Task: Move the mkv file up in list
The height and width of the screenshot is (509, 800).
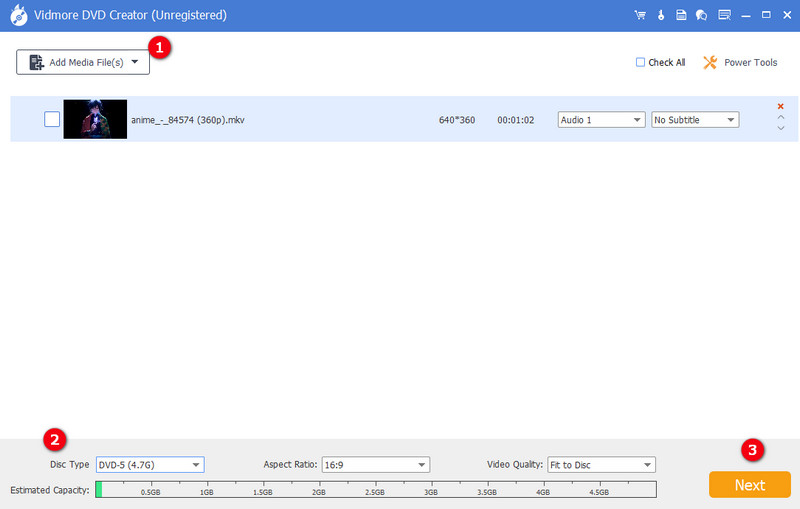Action: click(780, 117)
